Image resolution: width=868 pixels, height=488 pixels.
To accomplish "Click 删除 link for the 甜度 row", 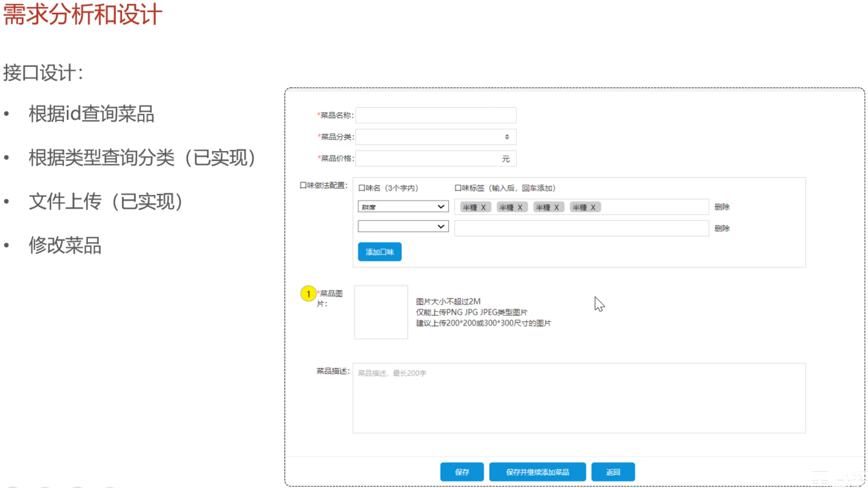I will click(721, 207).
